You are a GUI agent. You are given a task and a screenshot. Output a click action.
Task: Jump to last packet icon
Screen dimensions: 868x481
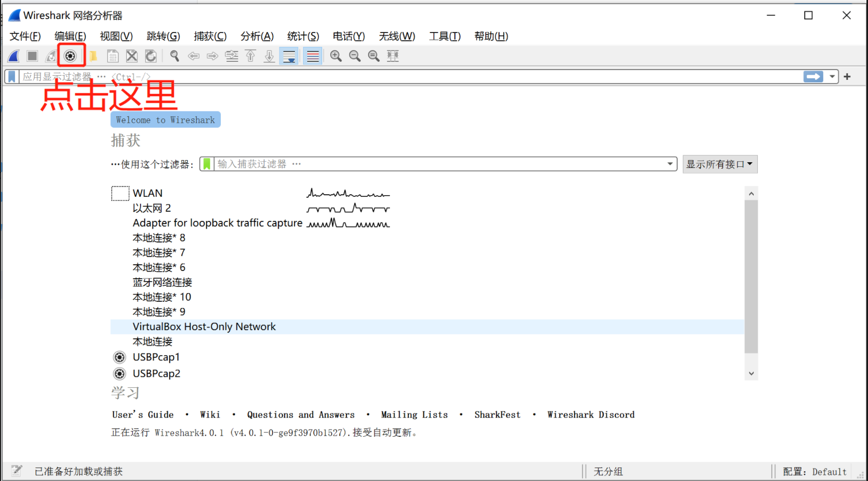269,56
